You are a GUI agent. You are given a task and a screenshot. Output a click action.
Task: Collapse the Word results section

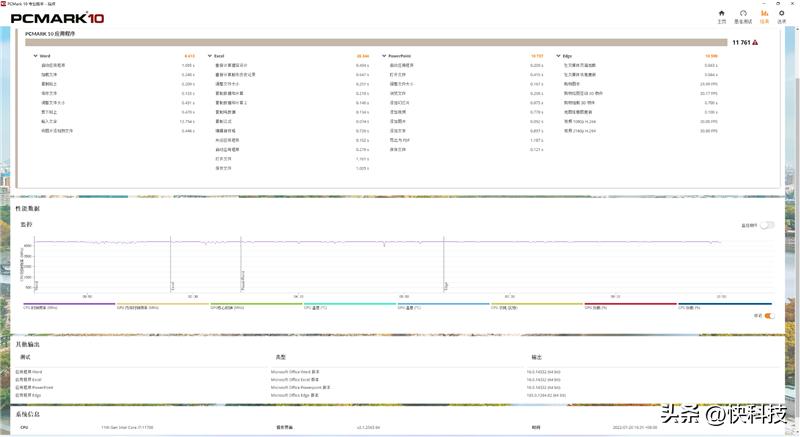click(x=35, y=56)
